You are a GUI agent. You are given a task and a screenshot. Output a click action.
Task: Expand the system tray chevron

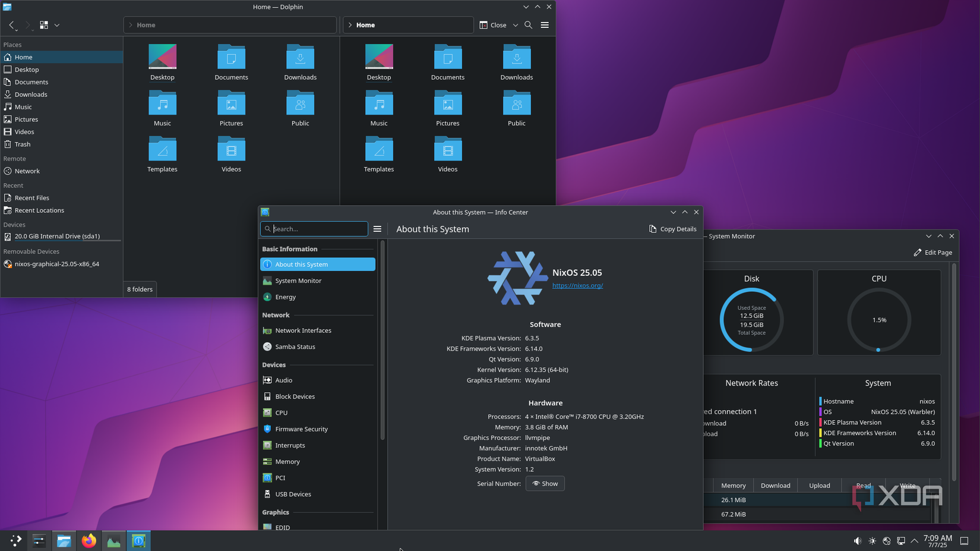(x=914, y=541)
